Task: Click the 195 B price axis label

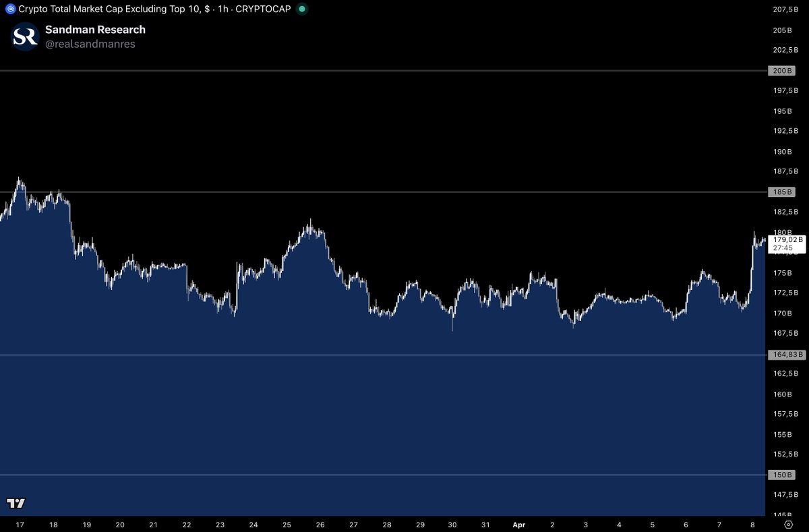Action: tap(782, 111)
